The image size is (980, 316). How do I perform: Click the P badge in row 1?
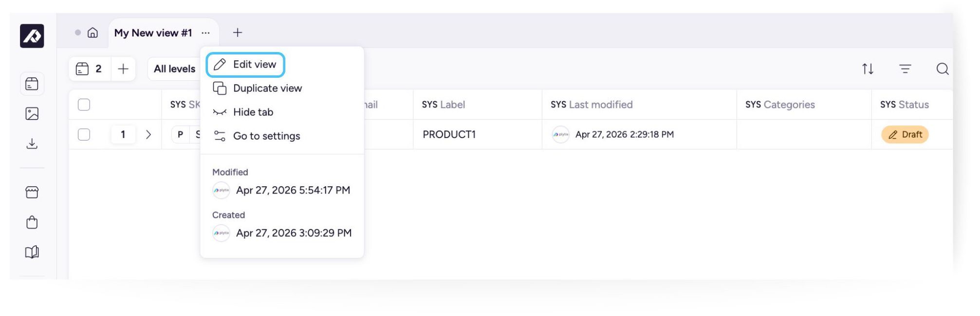coord(180,135)
